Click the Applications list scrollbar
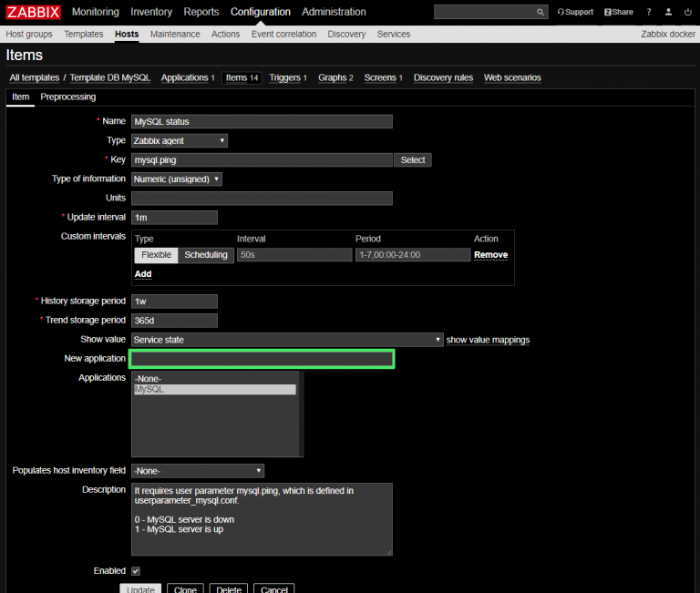 pos(302,414)
